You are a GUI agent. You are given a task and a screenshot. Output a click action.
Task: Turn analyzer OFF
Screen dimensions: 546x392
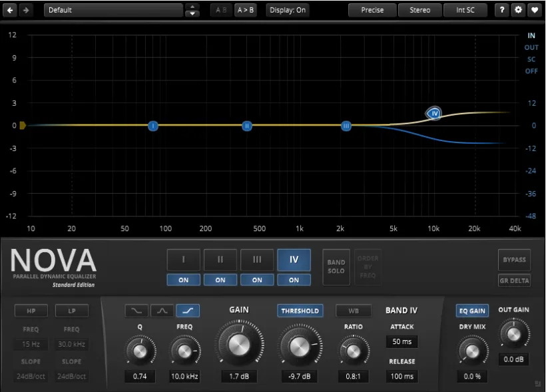click(x=531, y=71)
